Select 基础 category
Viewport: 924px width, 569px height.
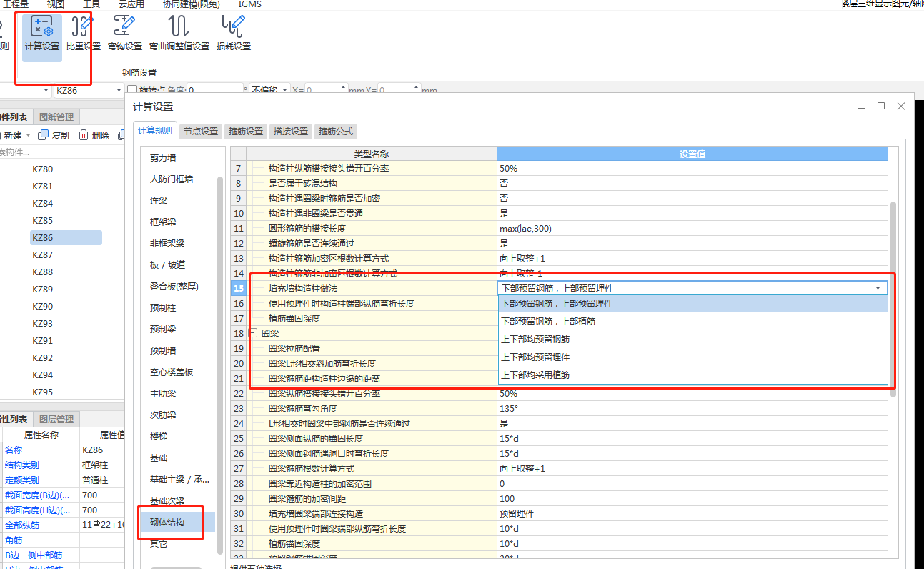pos(158,458)
